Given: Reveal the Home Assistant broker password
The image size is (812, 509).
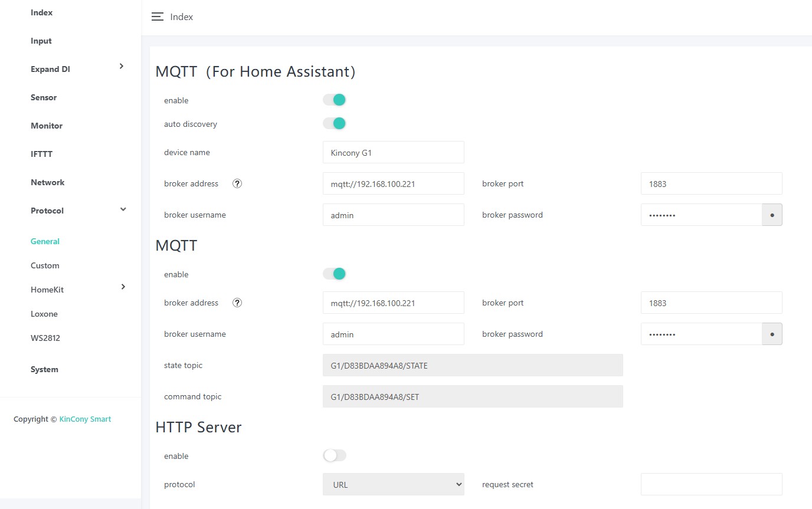Looking at the screenshot, I should pos(772,215).
